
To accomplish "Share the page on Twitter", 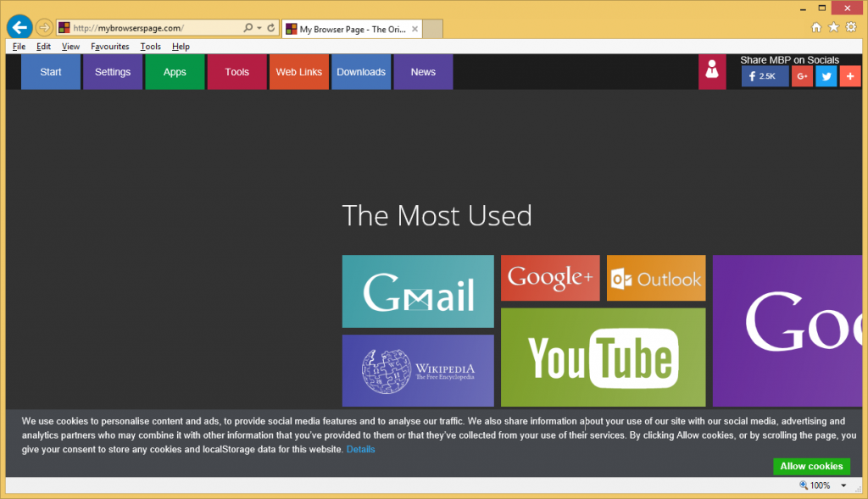I will point(826,76).
